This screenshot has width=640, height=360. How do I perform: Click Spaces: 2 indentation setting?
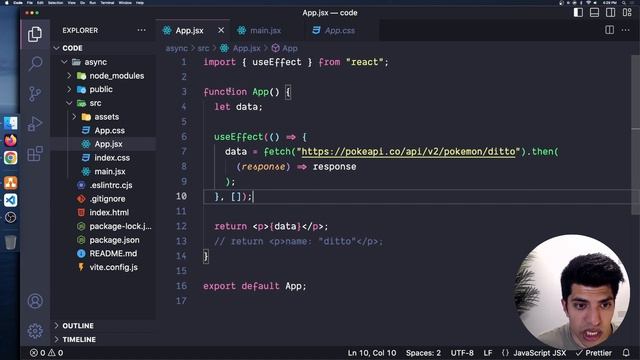tap(423, 353)
